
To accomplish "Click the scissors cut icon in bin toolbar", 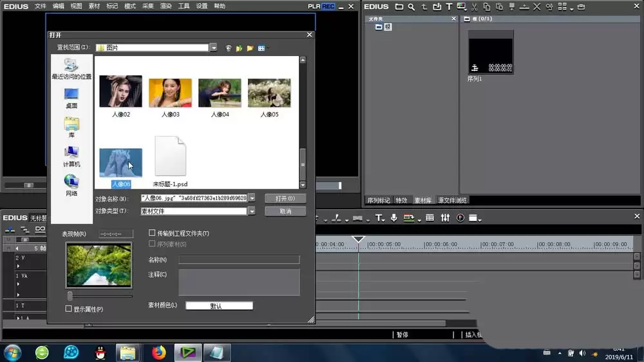I will click(x=475, y=7).
